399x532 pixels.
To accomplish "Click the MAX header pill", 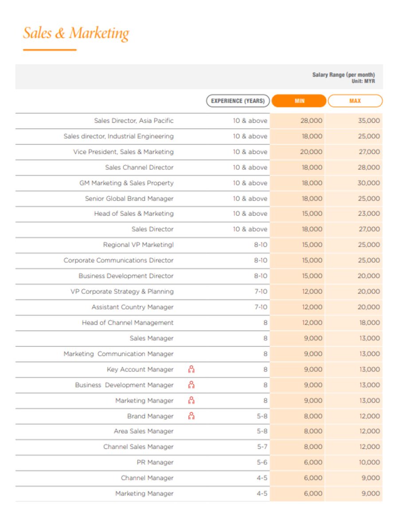I will [355, 101].
